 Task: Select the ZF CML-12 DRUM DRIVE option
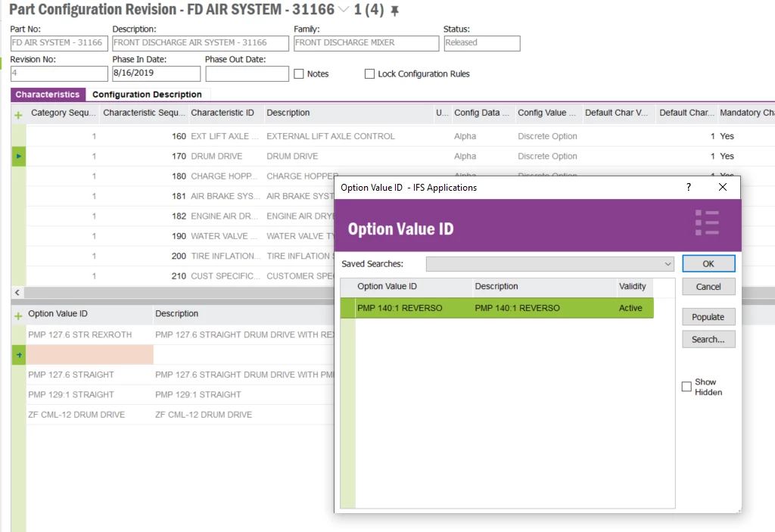tap(76, 415)
